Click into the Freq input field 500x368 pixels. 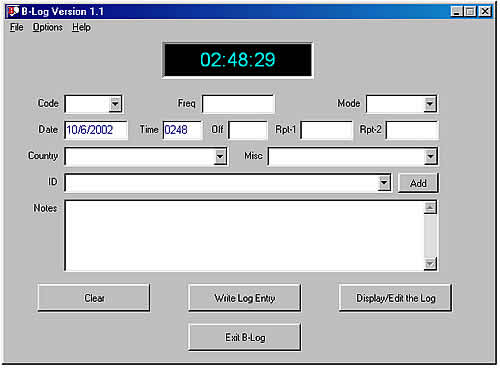coord(238,104)
